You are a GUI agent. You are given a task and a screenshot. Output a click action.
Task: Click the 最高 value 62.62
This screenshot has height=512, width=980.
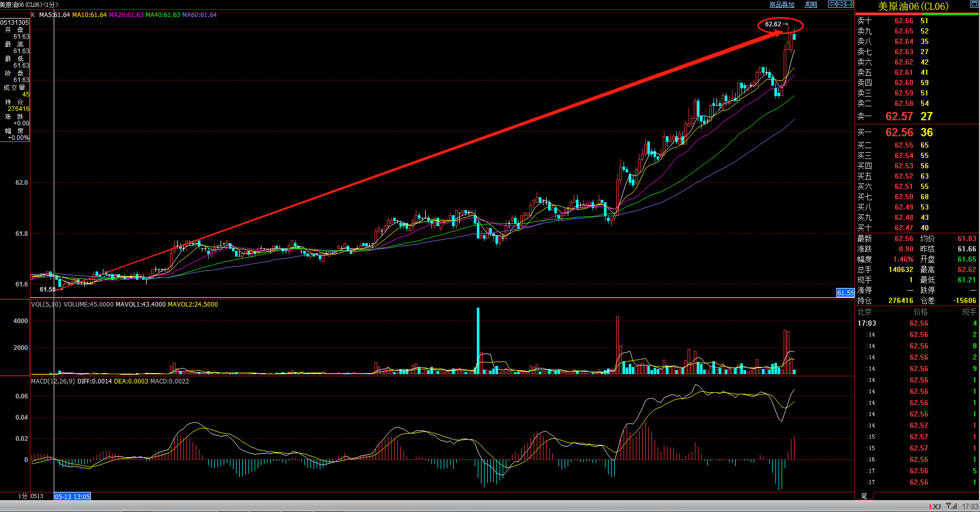point(967,270)
